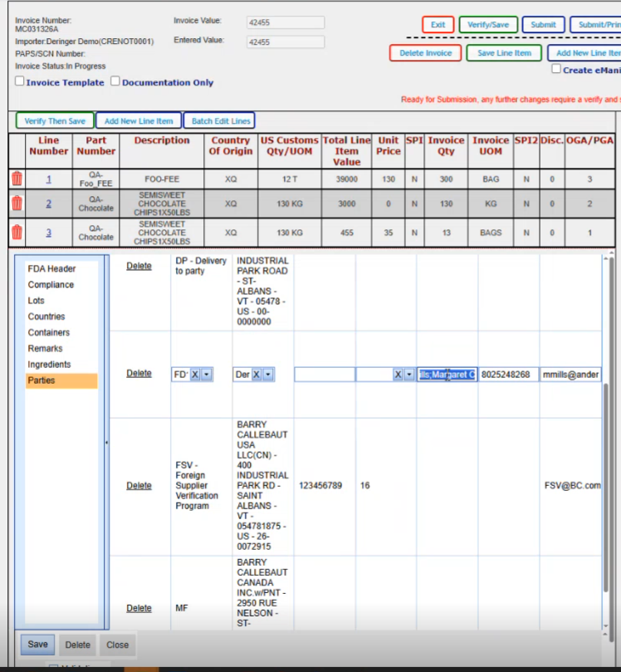The width and height of the screenshot is (621, 672).
Task: Open the Ingredients section
Action: [49, 365]
